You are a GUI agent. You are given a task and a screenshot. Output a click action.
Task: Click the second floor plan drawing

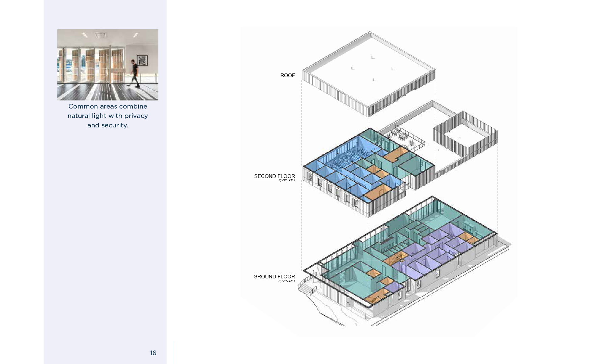(x=400, y=158)
